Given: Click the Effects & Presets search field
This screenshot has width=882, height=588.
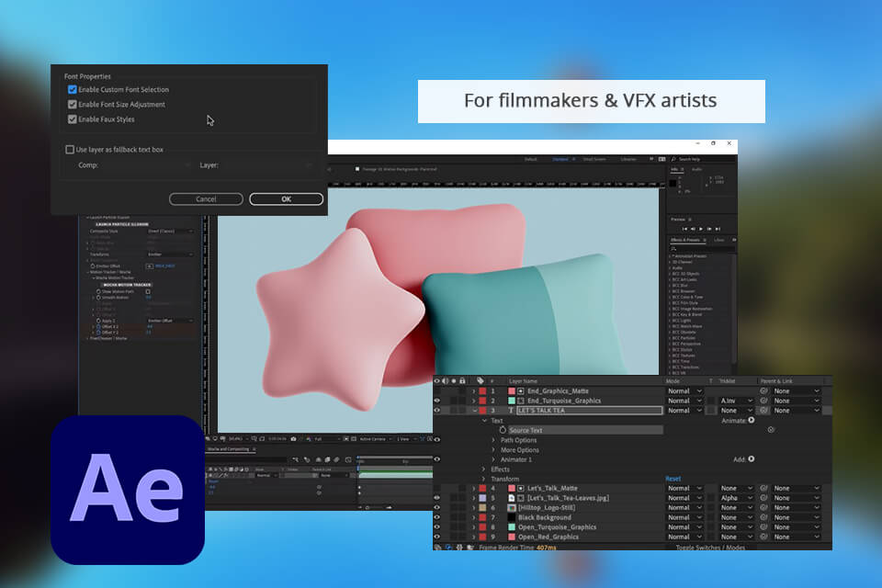Looking at the screenshot, I should (701, 248).
